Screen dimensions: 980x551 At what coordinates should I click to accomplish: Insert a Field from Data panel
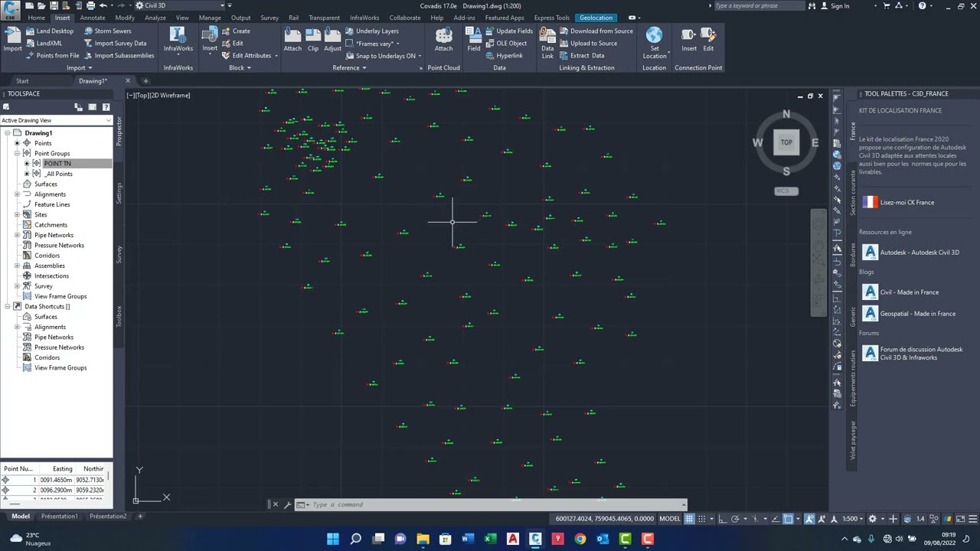tap(474, 40)
